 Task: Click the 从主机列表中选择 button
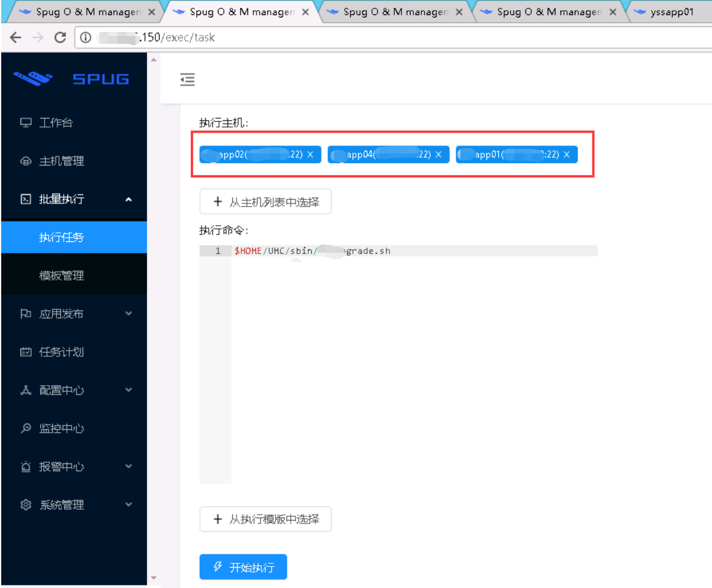[x=265, y=202]
